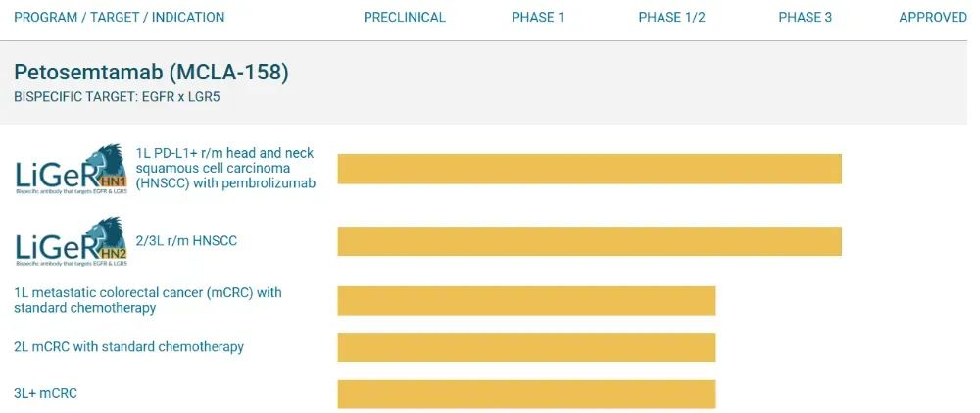
Task: Click PROGRAM / TARGET / INDICATION header
Action: (120, 18)
